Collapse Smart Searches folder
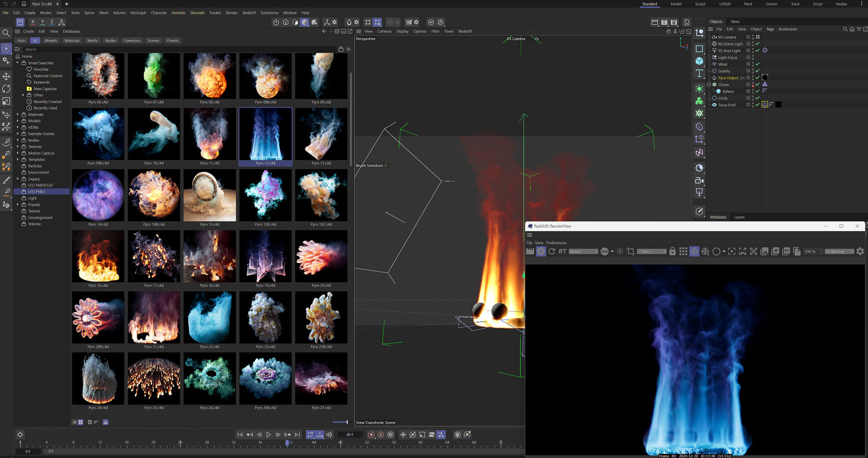868x458 pixels. tap(17, 63)
